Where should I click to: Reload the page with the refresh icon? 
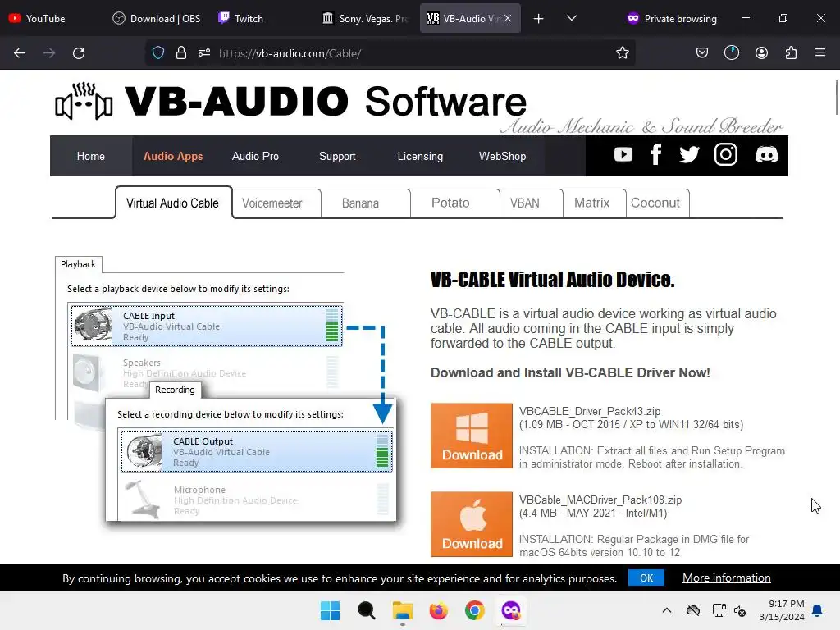pos(79,53)
